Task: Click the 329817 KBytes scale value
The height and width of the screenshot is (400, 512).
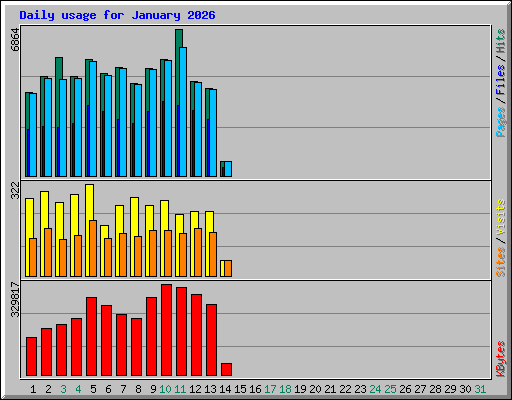Action: (15, 299)
